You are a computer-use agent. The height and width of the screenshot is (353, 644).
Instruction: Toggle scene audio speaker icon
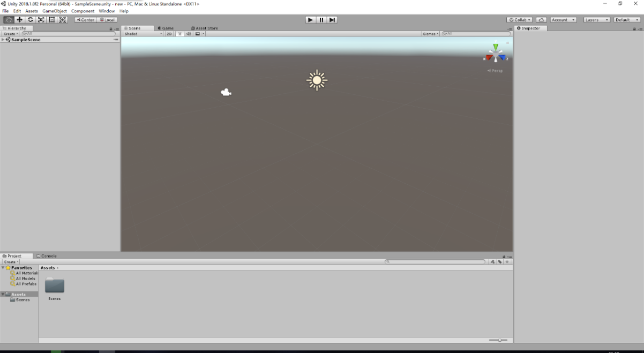tap(189, 34)
